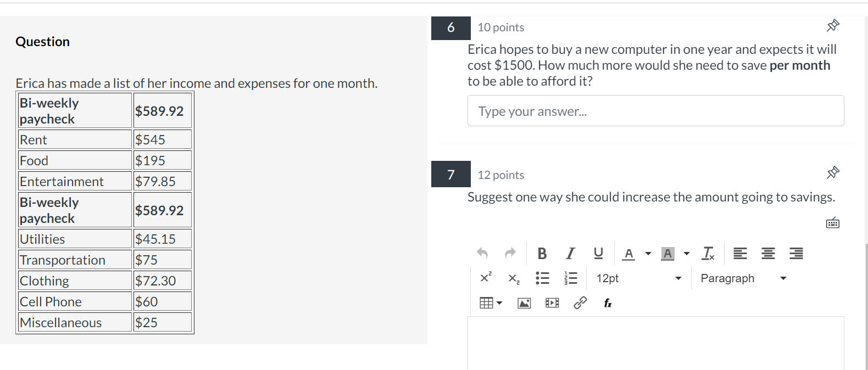Image resolution: width=868 pixels, height=370 pixels.
Task: Clear formatting with the Tx button
Action: click(708, 253)
